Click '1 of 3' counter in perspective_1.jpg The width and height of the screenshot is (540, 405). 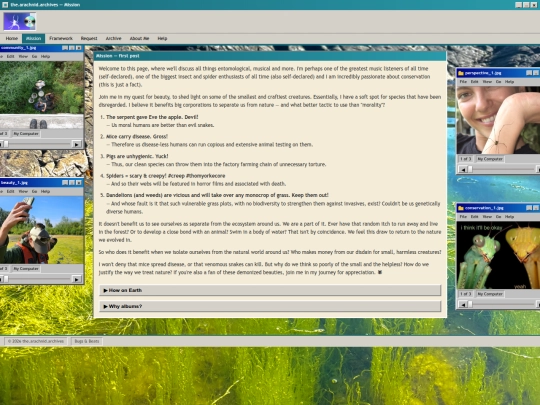click(x=465, y=159)
